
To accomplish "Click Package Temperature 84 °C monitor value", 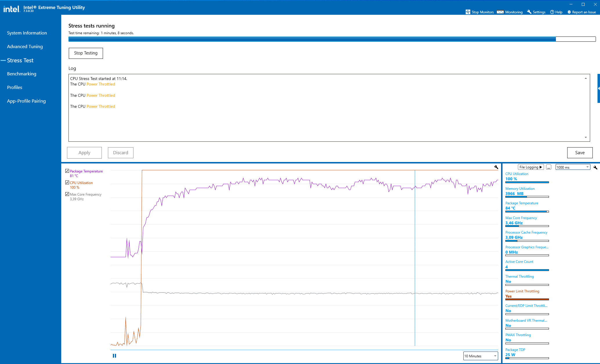I will (x=510, y=208).
